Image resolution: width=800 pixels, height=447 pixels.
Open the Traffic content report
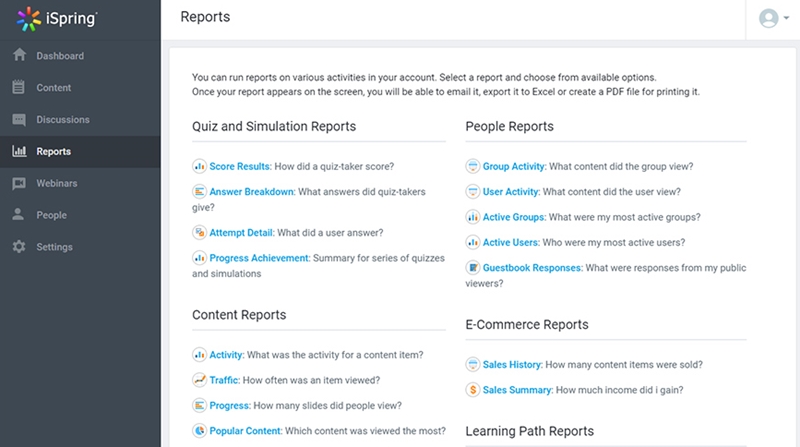coord(224,380)
